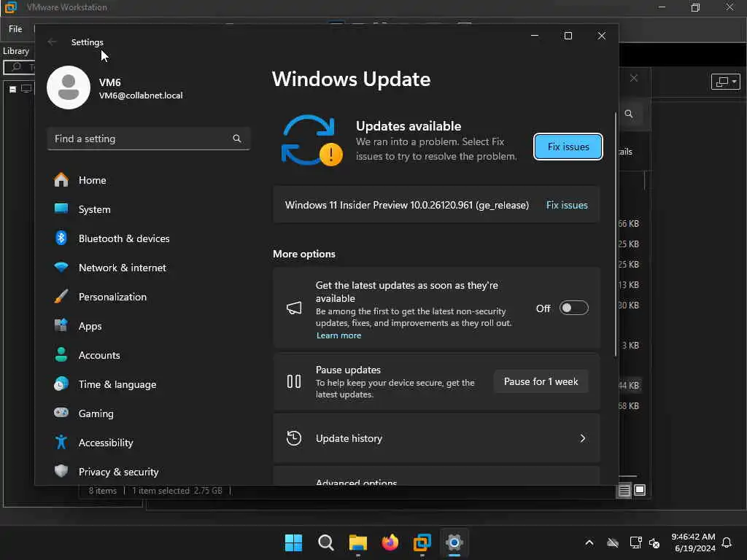Switch to VMware Workstation taskbar icon

(422, 542)
